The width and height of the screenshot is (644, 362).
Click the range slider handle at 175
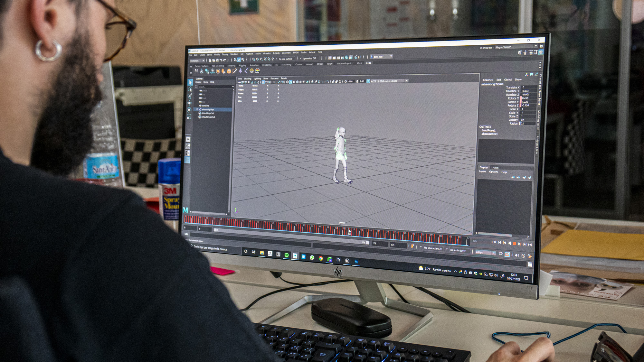(x=367, y=242)
